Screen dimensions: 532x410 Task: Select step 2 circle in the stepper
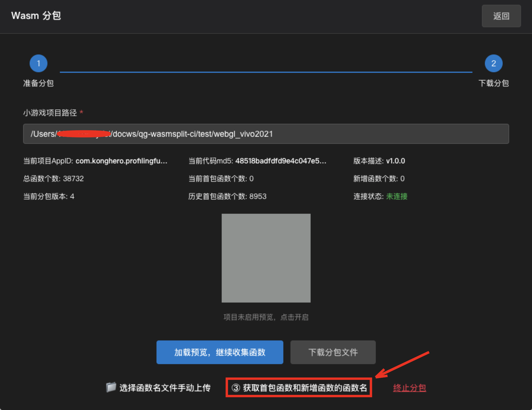click(493, 63)
